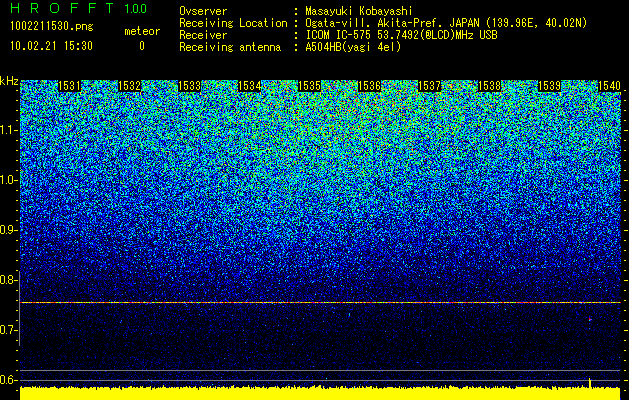
Task: Click the 0.6 frequency axis label
Action: coord(8,380)
